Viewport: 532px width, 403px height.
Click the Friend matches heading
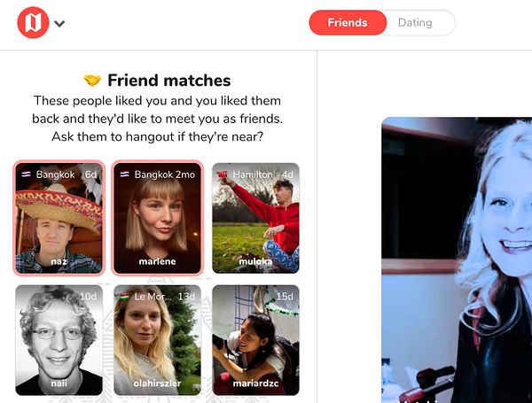[x=169, y=81]
